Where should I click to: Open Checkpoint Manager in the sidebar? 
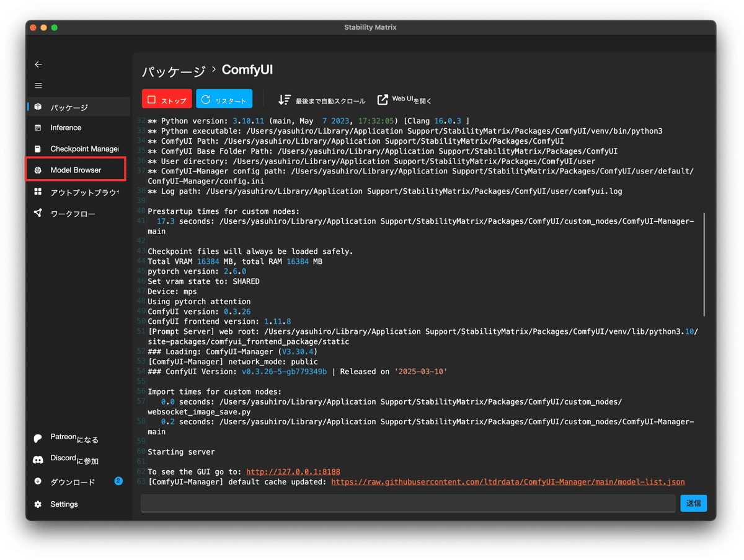coord(77,149)
